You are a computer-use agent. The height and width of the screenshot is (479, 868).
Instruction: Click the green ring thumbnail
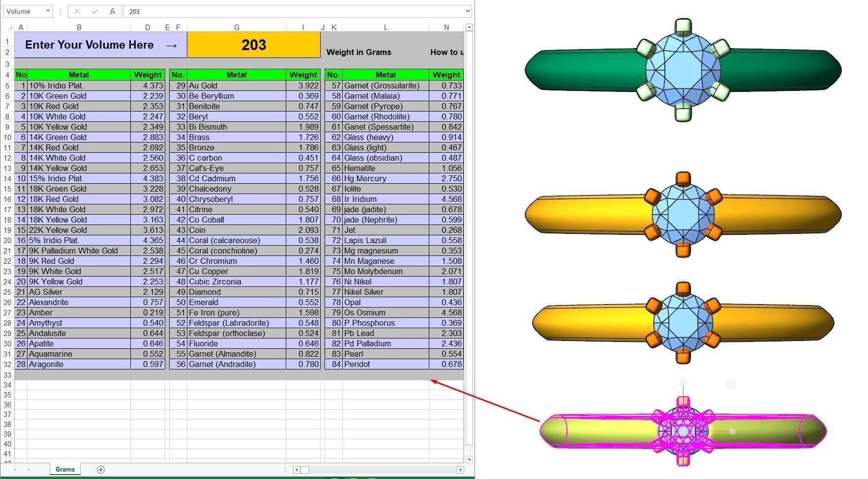pyautogui.click(x=683, y=69)
